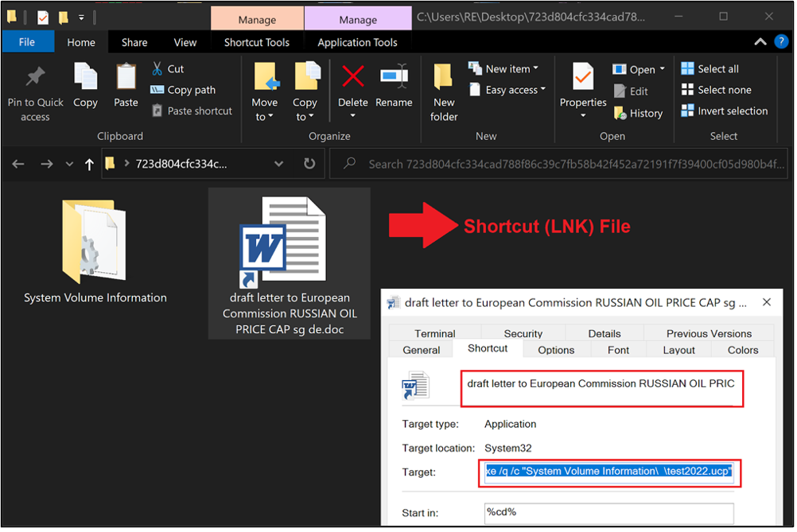Image resolution: width=797 pixels, height=532 pixels.
Task: Open the Terminal tab in properties dialog
Action: pyautogui.click(x=434, y=333)
